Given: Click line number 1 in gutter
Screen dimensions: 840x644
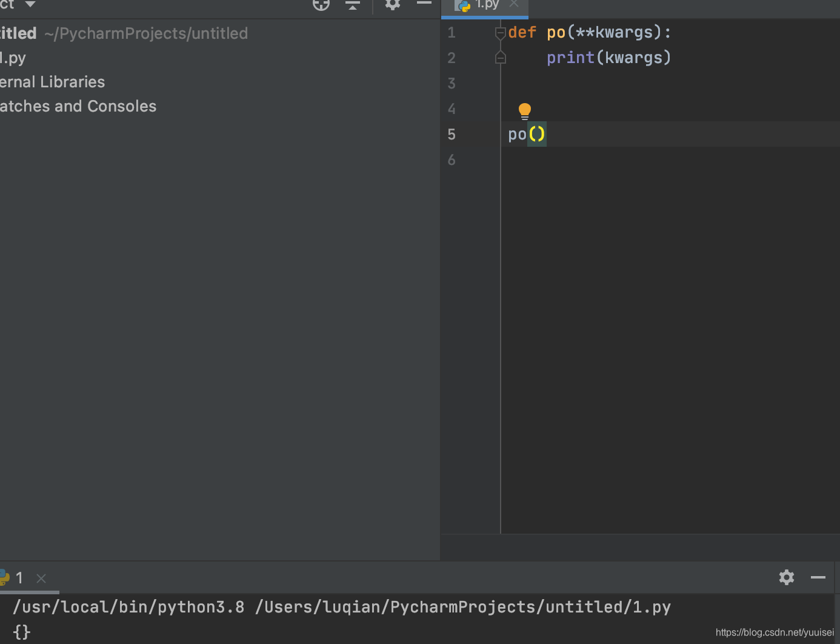Looking at the screenshot, I should 452,33.
